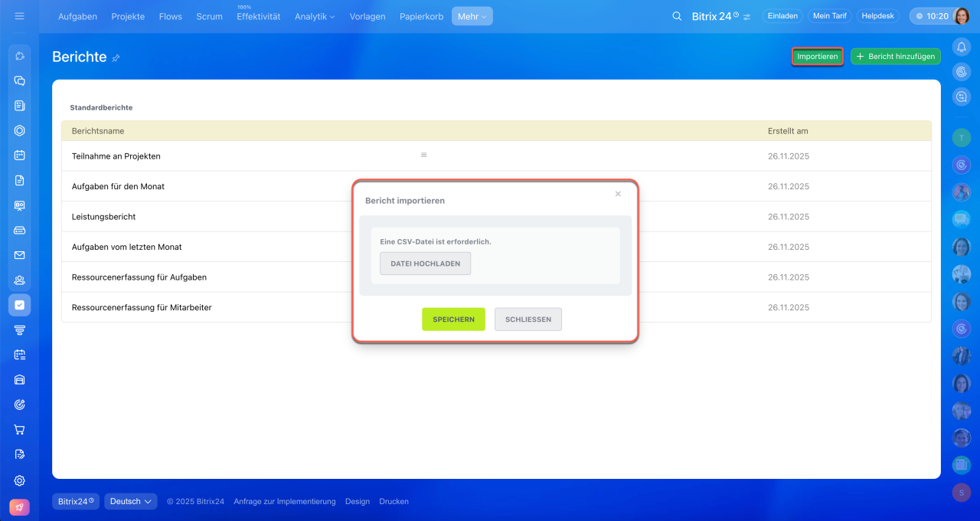
Task: Open the target Goals icon in left sidebar
Action: (x=20, y=405)
